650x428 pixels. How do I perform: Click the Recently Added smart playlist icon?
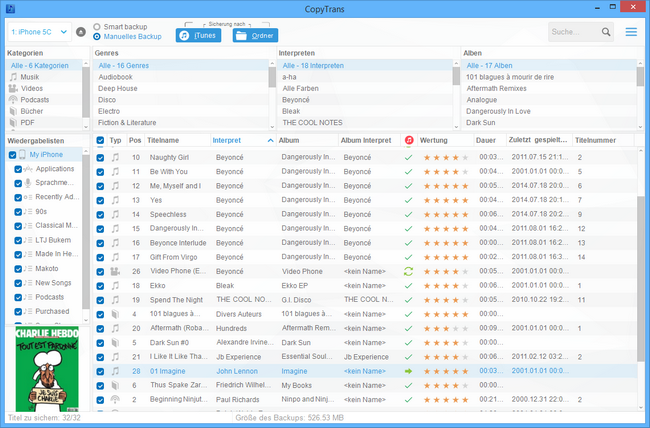tap(28, 197)
